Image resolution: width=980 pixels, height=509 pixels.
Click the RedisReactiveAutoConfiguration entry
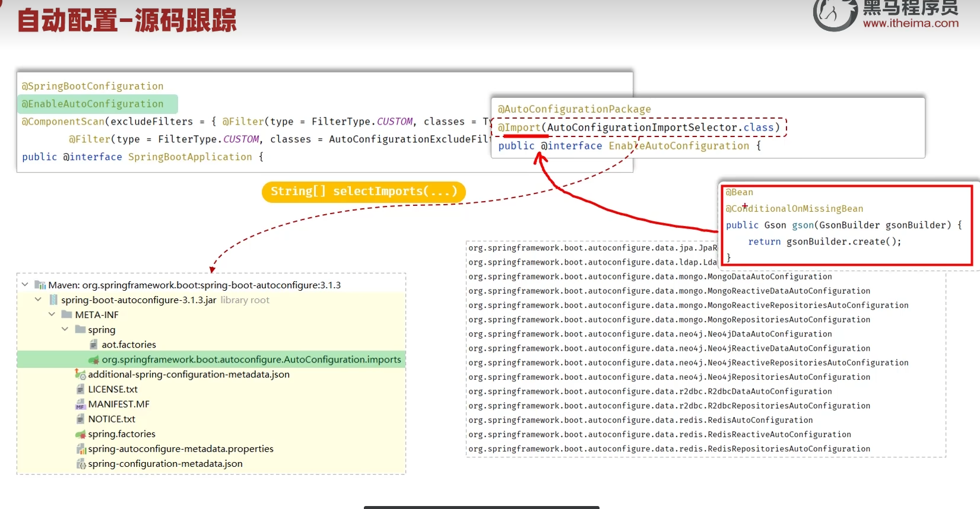(659, 434)
